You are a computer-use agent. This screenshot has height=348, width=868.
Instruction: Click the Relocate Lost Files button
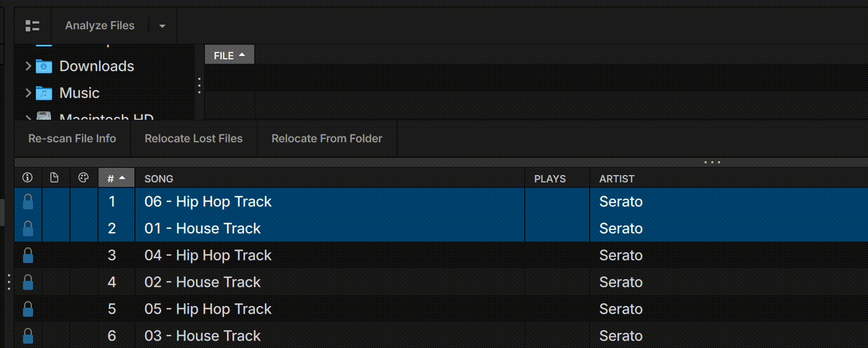[194, 139]
